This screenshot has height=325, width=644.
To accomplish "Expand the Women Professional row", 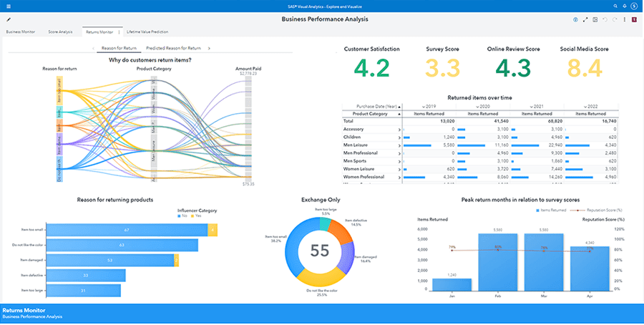I will [399, 176].
